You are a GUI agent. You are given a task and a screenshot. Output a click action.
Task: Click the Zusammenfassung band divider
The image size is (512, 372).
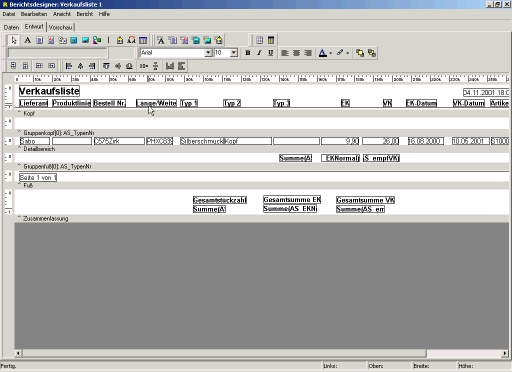(262, 219)
